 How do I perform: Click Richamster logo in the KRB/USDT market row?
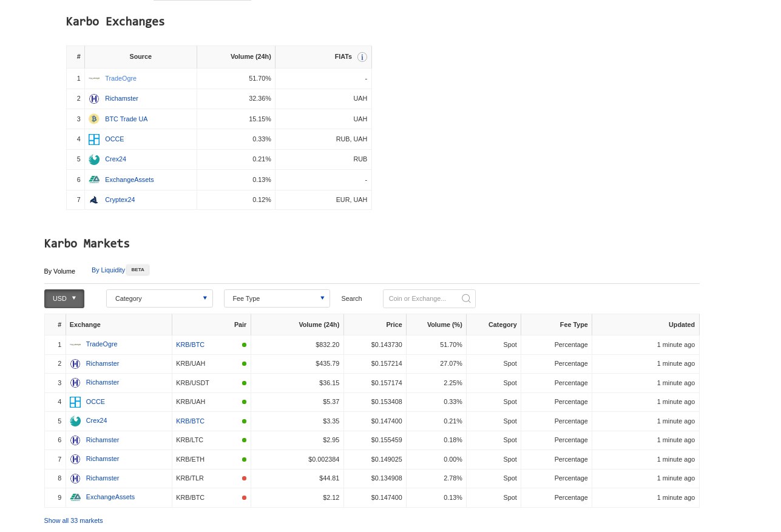point(75,383)
